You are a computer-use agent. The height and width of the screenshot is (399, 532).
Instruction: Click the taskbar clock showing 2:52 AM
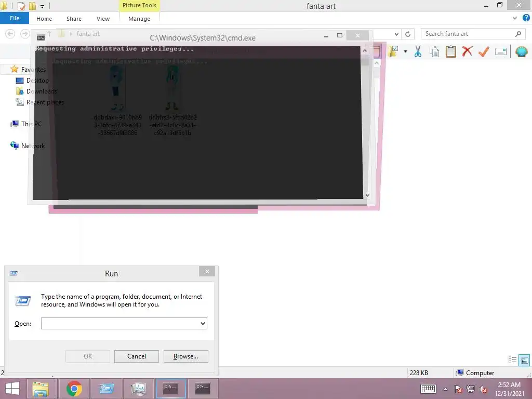(509, 389)
